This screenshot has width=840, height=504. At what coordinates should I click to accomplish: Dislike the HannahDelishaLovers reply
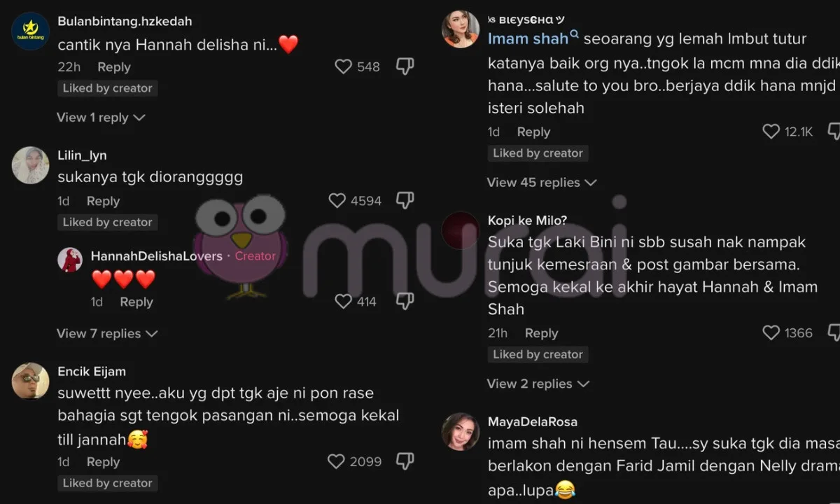click(x=405, y=302)
